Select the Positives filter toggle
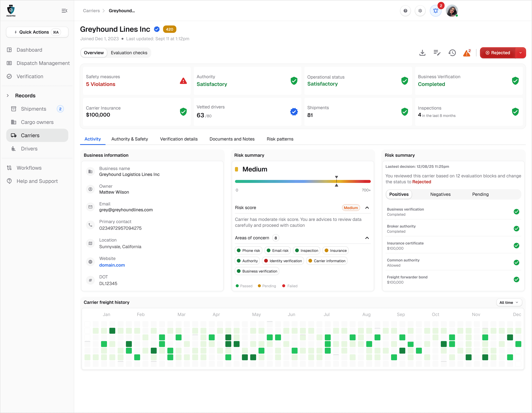Viewport: 532px width, 413px height. tap(399, 194)
